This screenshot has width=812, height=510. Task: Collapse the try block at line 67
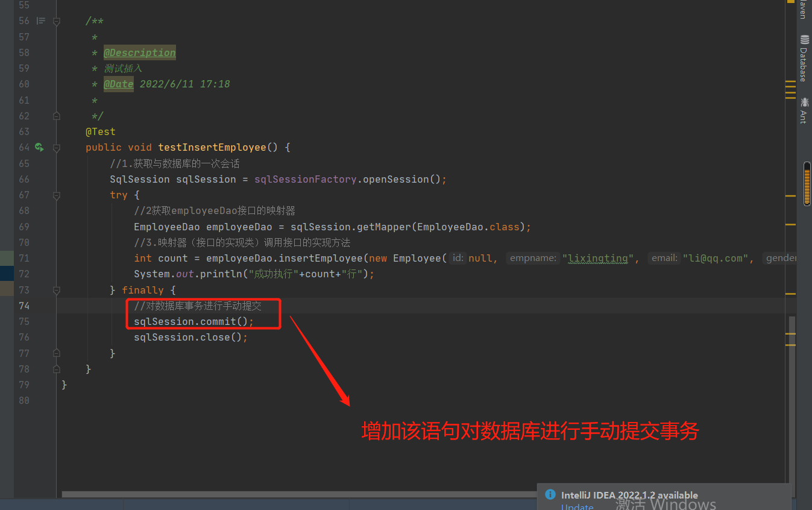pos(56,195)
